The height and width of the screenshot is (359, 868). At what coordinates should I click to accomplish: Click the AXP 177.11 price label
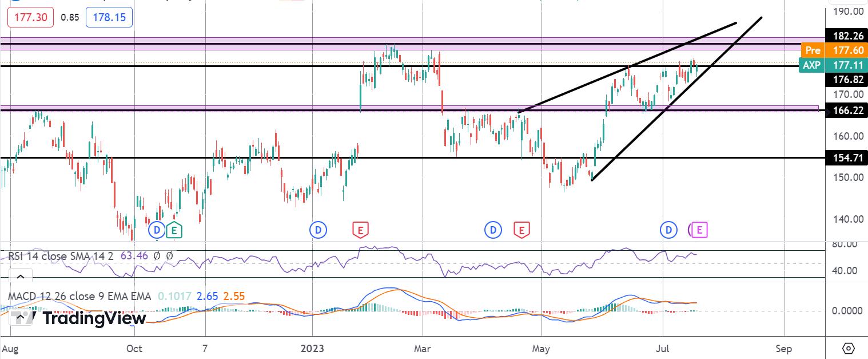833,65
